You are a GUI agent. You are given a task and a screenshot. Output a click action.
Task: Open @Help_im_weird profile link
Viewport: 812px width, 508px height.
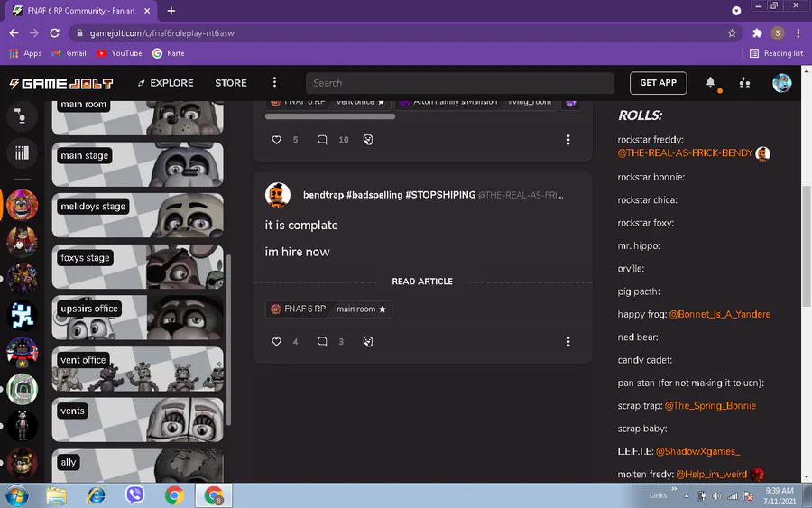tap(712, 475)
